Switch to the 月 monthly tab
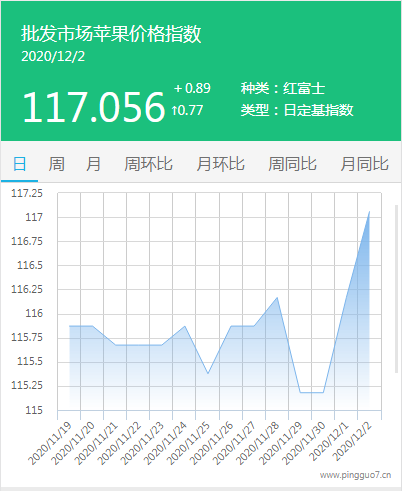 [x=93, y=164]
